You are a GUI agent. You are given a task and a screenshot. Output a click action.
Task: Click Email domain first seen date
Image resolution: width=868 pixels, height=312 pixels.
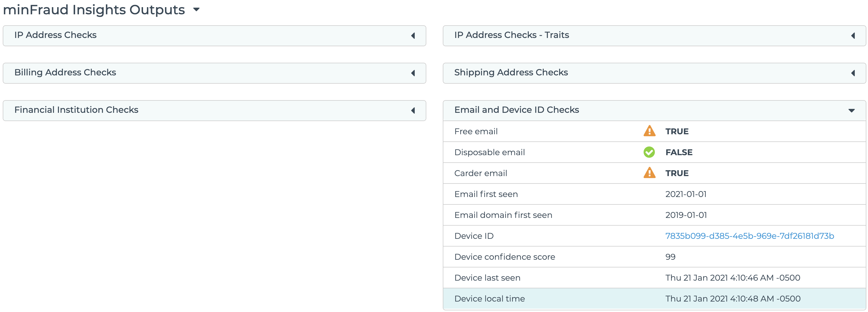(686, 215)
